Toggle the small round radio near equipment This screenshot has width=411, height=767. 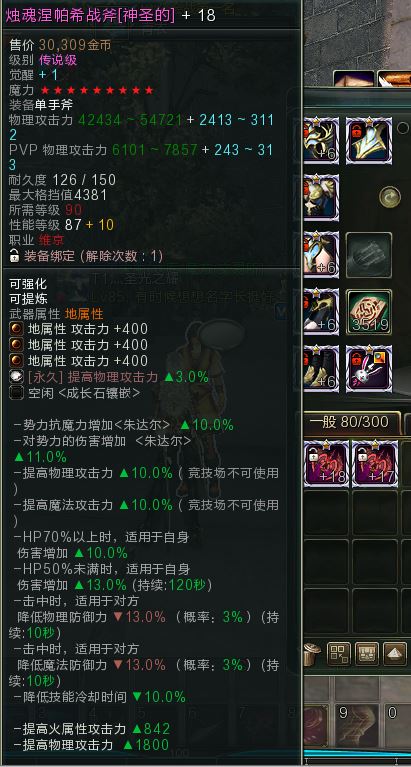(x=403, y=128)
